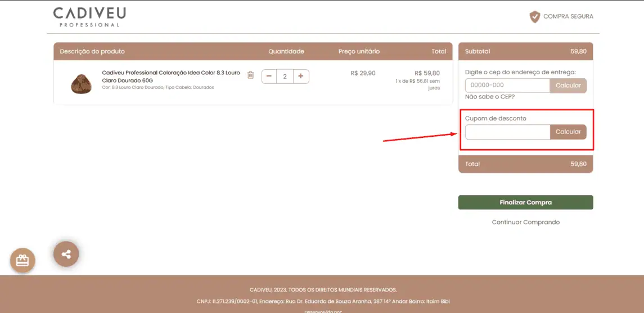Image resolution: width=644 pixels, height=313 pixels.
Task: Open the 'Não sabe o CEP?' link
Action: click(489, 97)
